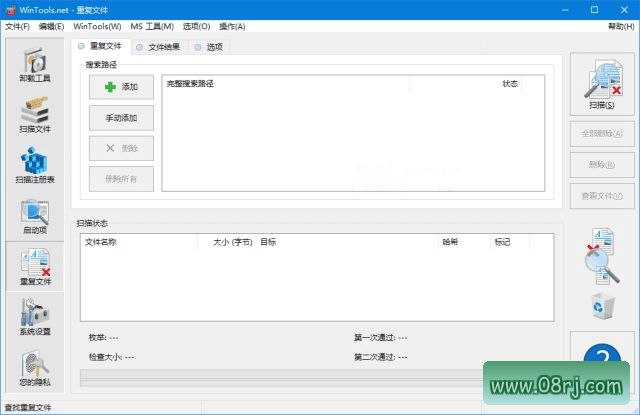Open the 选项(O) menu
Screen dimensions: 640x415
click(196, 27)
